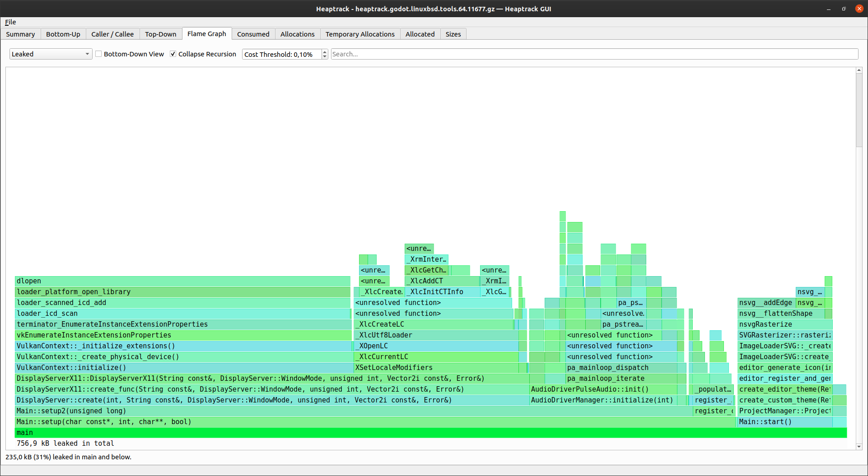Switch to the Top-Down tab

pyautogui.click(x=160, y=34)
